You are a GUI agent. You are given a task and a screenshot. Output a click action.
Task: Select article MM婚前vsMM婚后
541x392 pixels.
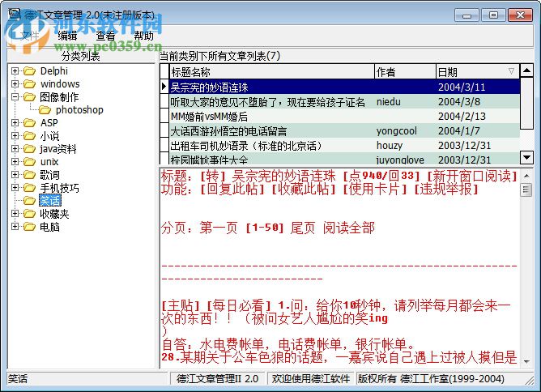tap(344, 117)
